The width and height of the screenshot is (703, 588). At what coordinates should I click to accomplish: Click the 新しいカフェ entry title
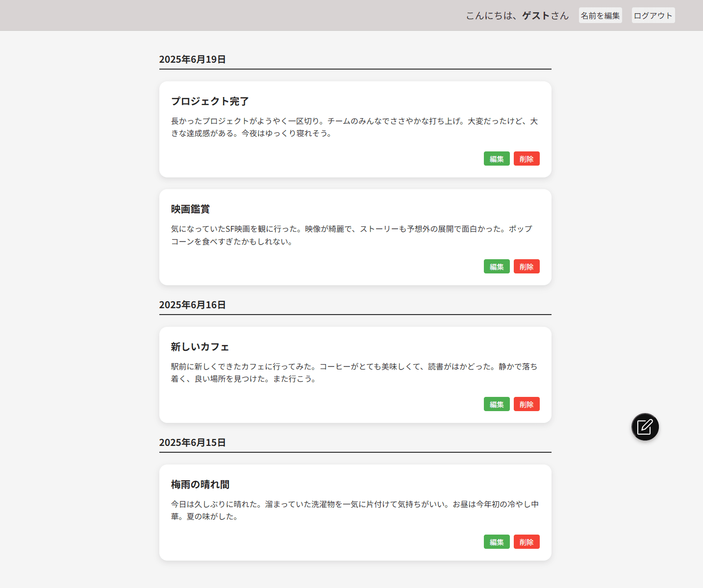click(200, 347)
